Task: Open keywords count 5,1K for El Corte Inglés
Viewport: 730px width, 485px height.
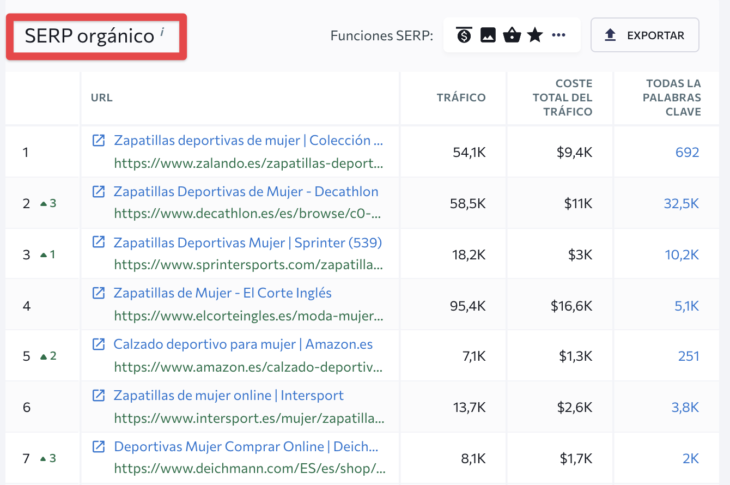Action: (687, 306)
